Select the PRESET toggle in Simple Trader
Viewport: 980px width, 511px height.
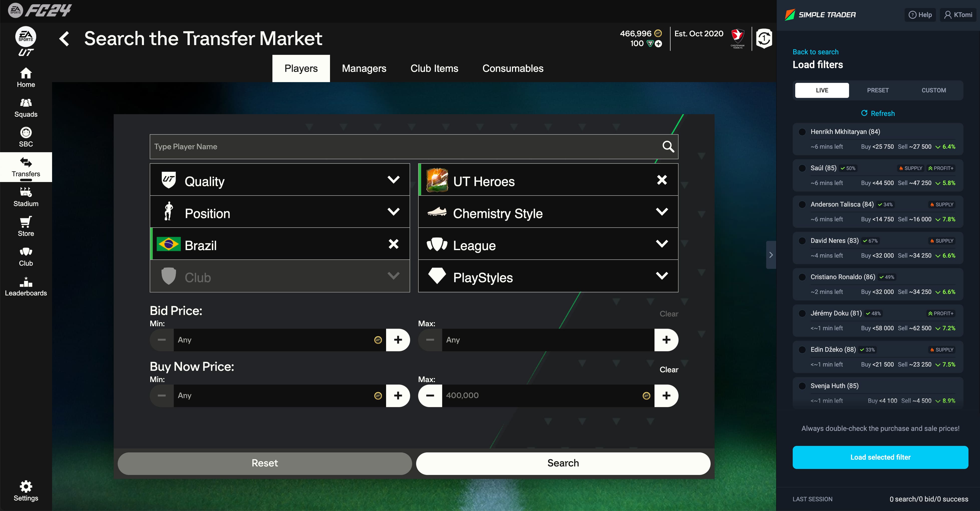click(878, 90)
